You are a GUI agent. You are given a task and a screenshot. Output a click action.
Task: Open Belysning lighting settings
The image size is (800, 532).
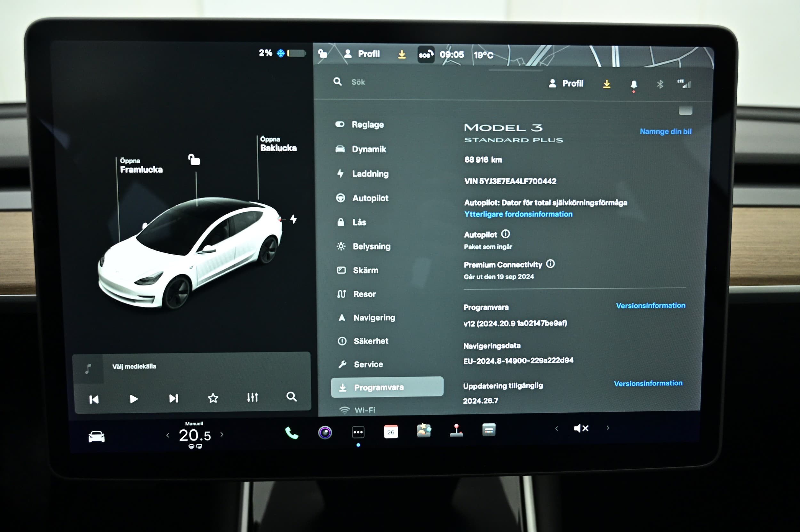click(364, 246)
